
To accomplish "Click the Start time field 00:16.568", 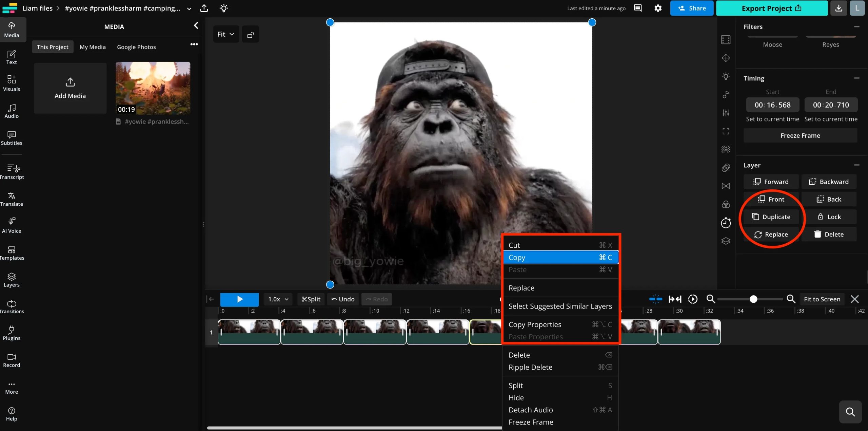I will 772,105.
